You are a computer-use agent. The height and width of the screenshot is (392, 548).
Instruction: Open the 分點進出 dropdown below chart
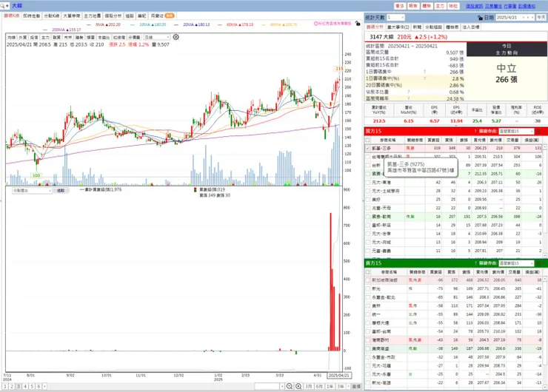(x=32, y=191)
